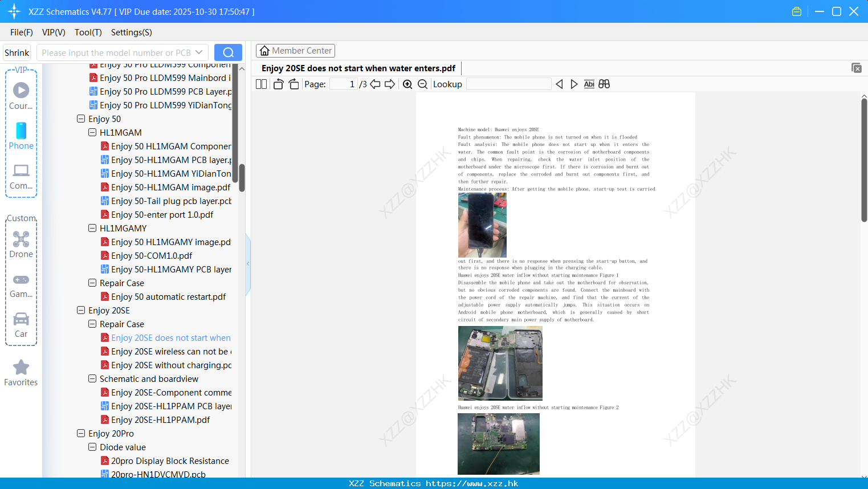The height and width of the screenshot is (489, 868).
Task: Open Enjoy 50-enter port 1.0.pdf
Action: (162, 215)
